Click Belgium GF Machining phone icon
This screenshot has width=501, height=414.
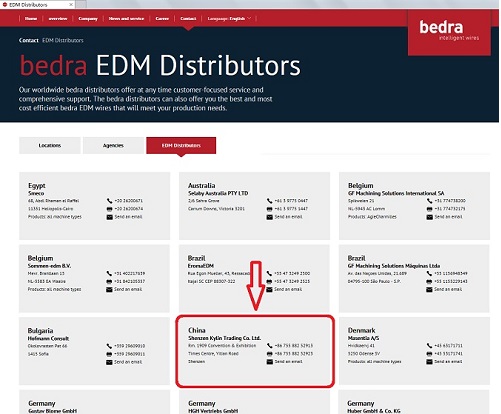tap(429, 201)
